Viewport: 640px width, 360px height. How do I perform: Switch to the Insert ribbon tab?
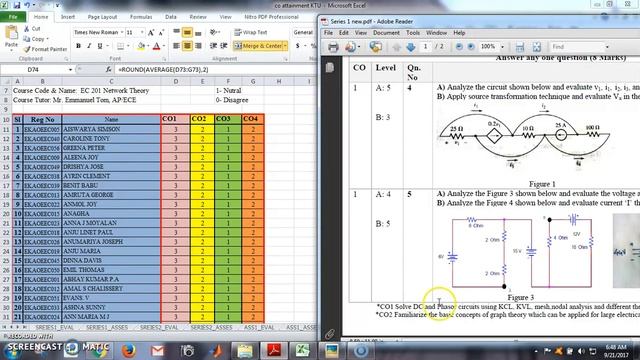(68, 17)
